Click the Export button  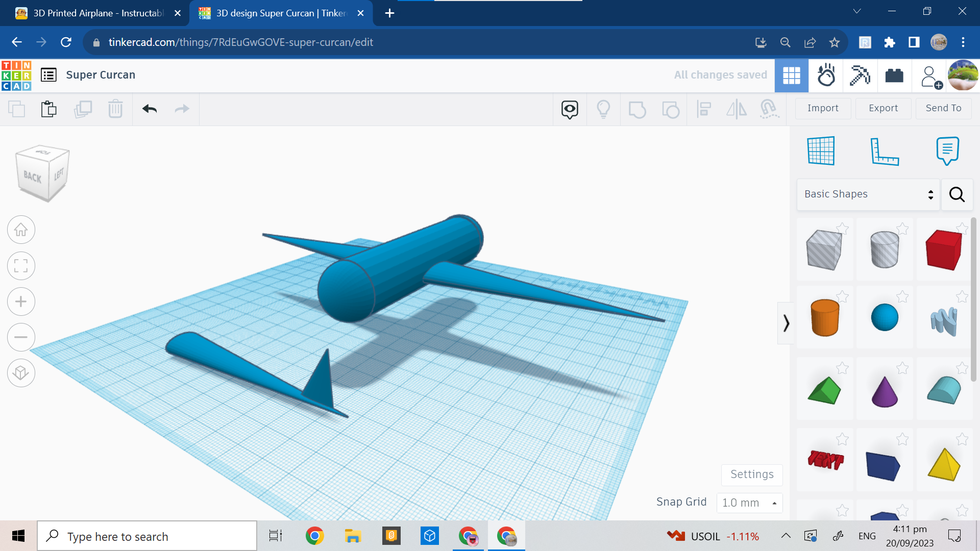click(x=883, y=108)
